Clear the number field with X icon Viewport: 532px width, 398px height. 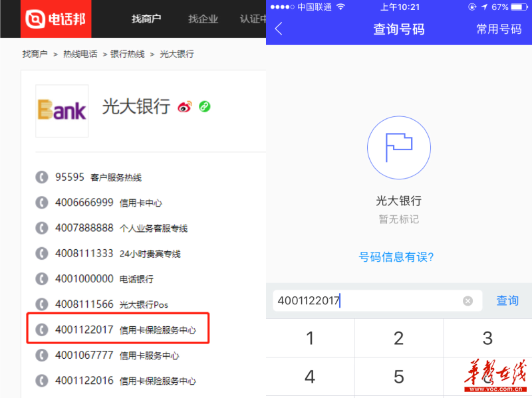467,301
